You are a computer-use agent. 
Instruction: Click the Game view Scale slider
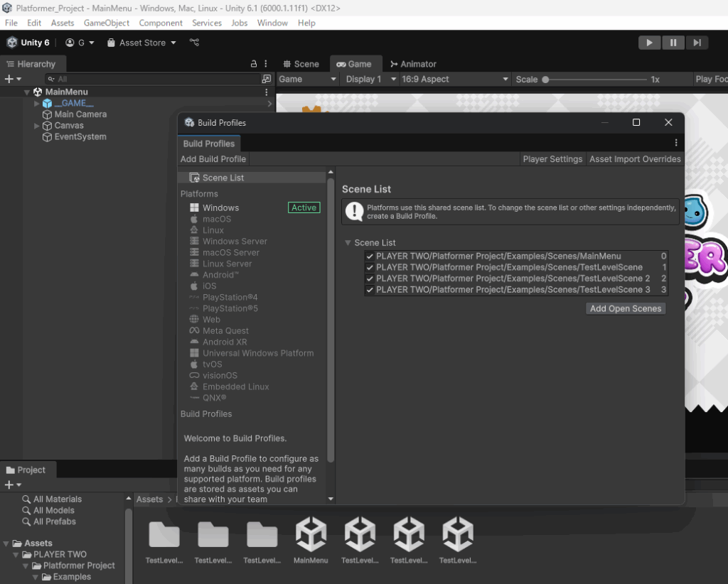tap(596, 80)
